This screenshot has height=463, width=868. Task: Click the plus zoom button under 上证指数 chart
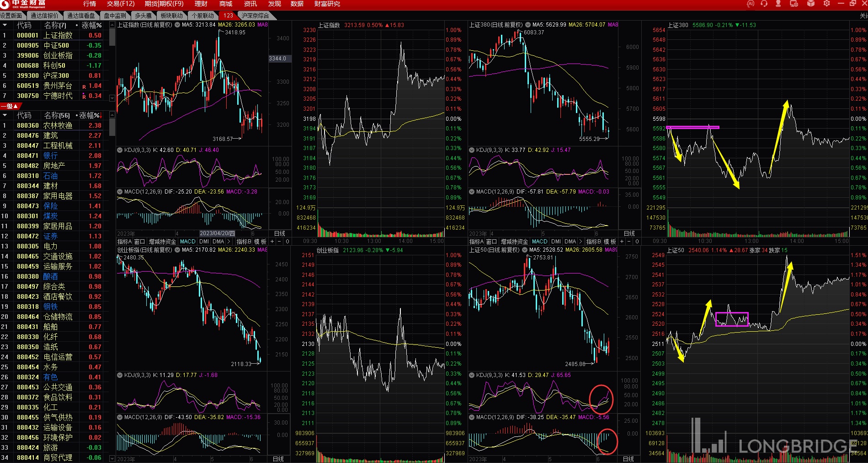click(x=272, y=242)
